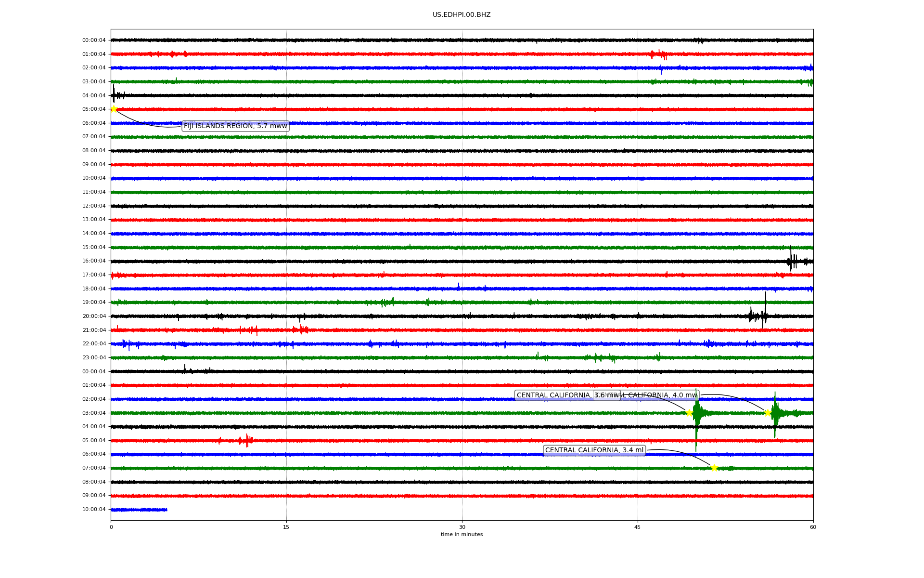The width and height of the screenshot is (924, 578).
Task: Click the first Central California star near minute 49
Action: coord(689,413)
